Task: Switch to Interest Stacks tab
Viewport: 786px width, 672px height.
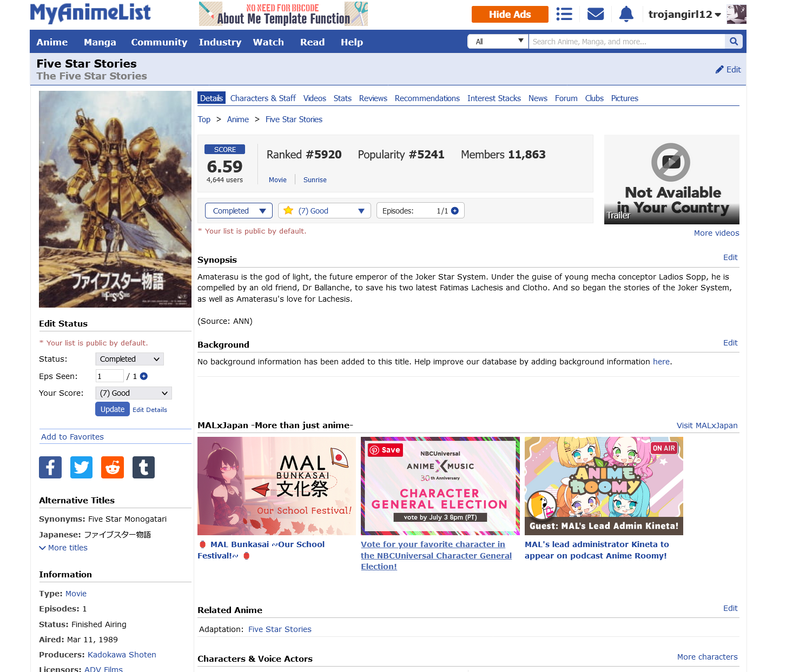Action: pos(494,98)
